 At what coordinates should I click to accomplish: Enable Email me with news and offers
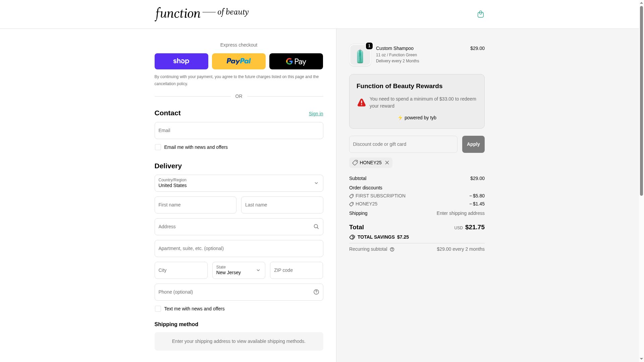[x=158, y=147]
